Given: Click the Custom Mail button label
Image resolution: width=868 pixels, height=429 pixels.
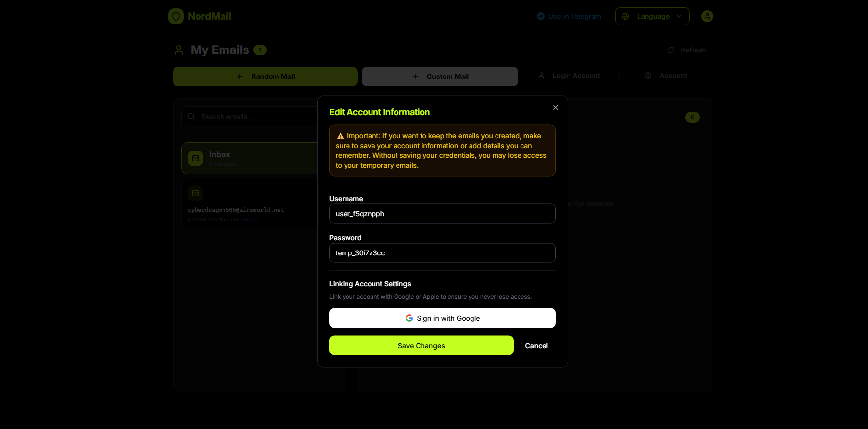Looking at the screenshot, I should pos(447,76).
